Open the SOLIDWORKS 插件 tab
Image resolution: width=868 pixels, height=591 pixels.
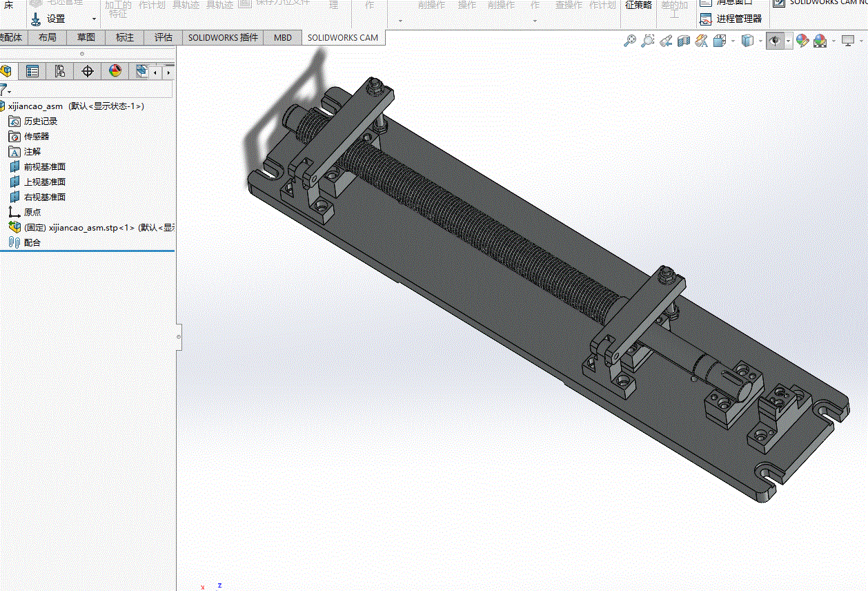(223, 37)
